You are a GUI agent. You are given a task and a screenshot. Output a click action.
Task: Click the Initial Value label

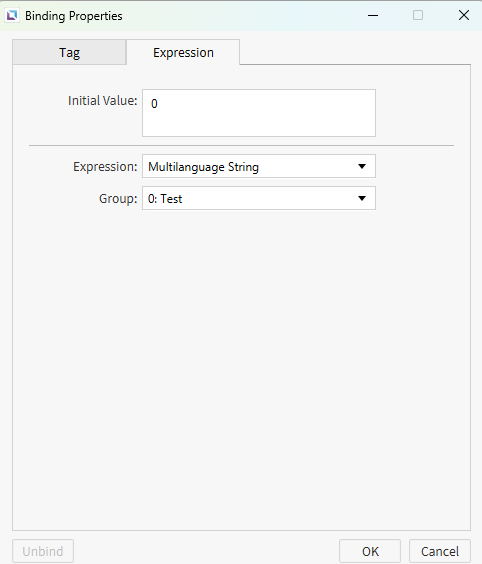point(103,101)
